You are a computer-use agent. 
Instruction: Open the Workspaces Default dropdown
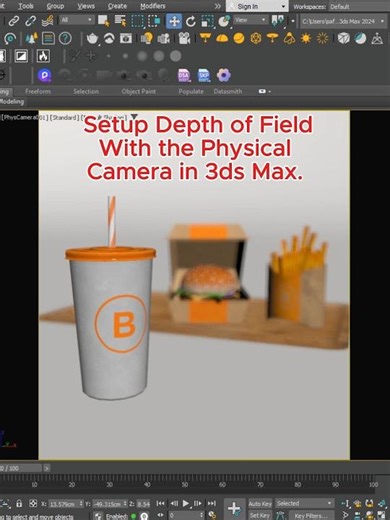(359, 7)
